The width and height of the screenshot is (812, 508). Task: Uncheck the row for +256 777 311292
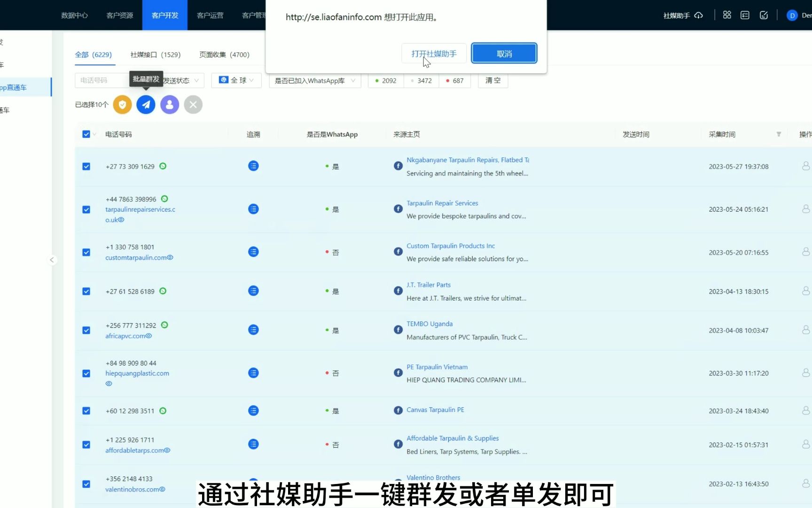86,330
